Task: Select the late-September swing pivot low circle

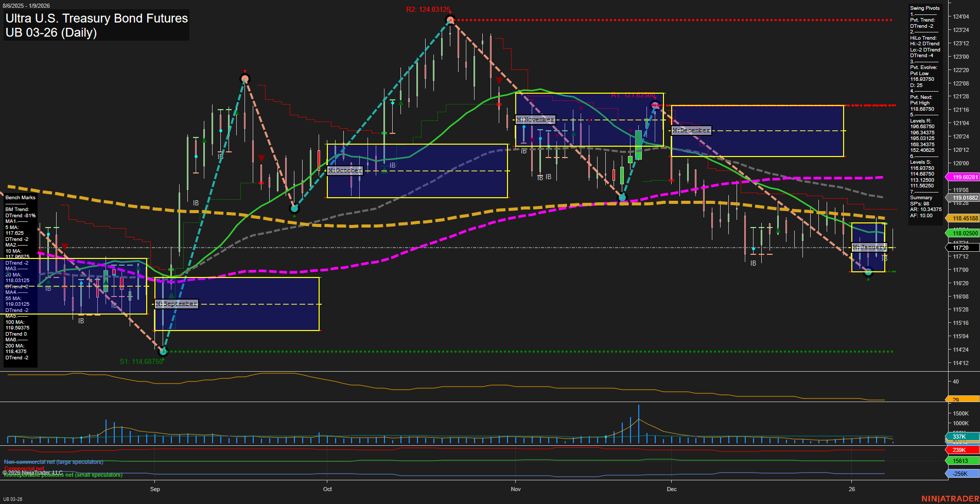Action: (x=294, y=208)
